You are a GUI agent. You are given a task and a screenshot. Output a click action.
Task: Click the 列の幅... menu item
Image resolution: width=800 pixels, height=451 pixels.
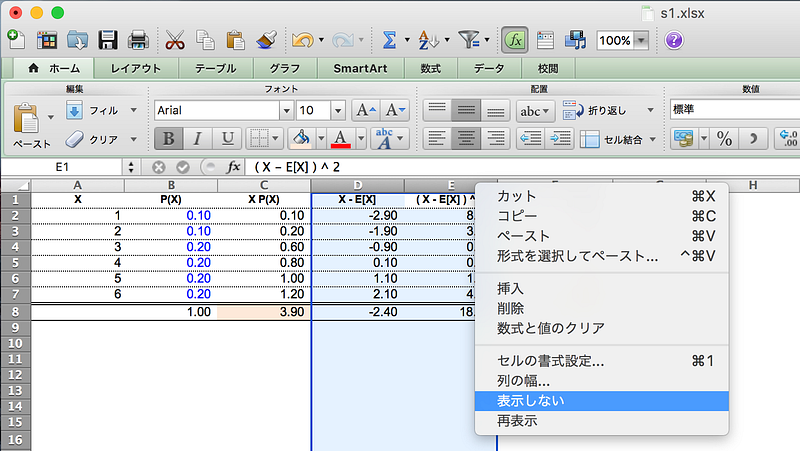(602, 381)
